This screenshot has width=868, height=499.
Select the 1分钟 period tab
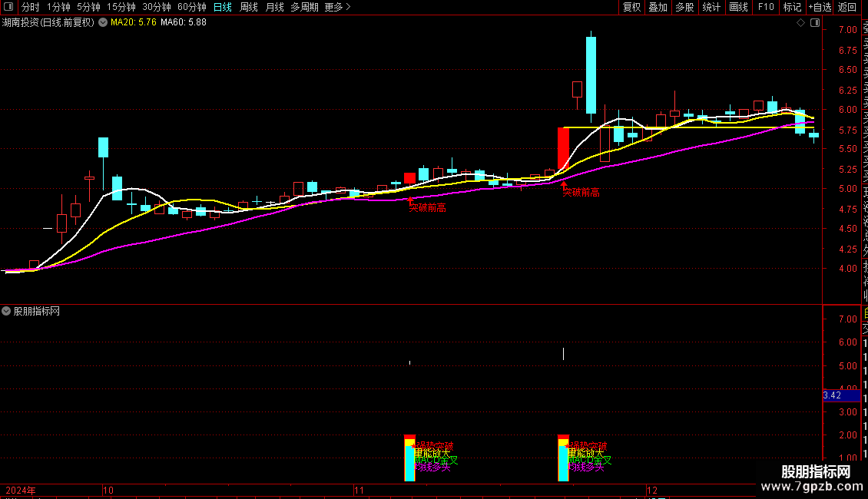point(58,7)
